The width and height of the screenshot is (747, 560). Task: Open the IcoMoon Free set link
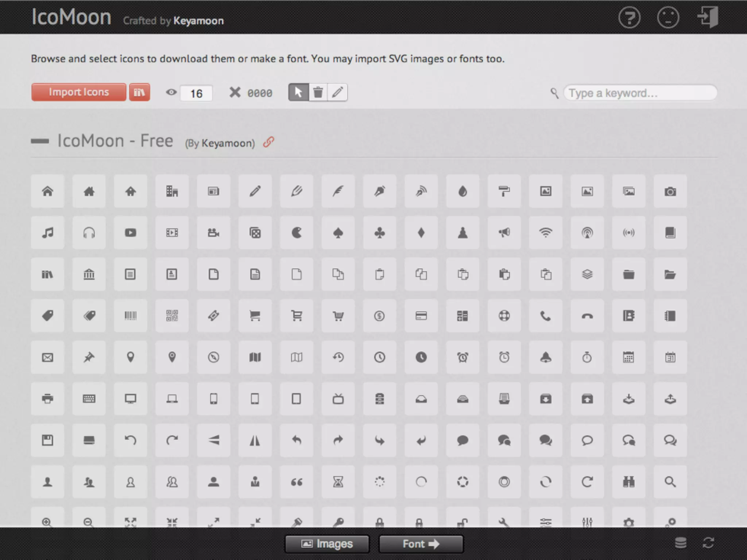pos(268,142)
